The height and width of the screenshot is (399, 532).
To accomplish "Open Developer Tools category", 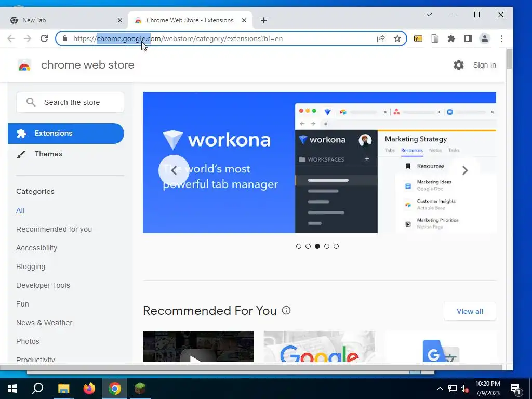I will (43, 285).
